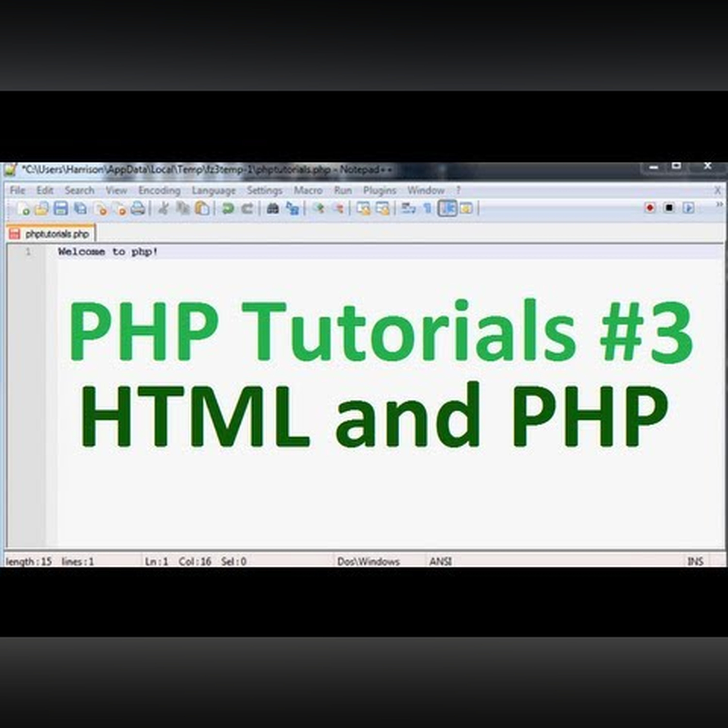Paste from clipboard toolbar icon

202,208
